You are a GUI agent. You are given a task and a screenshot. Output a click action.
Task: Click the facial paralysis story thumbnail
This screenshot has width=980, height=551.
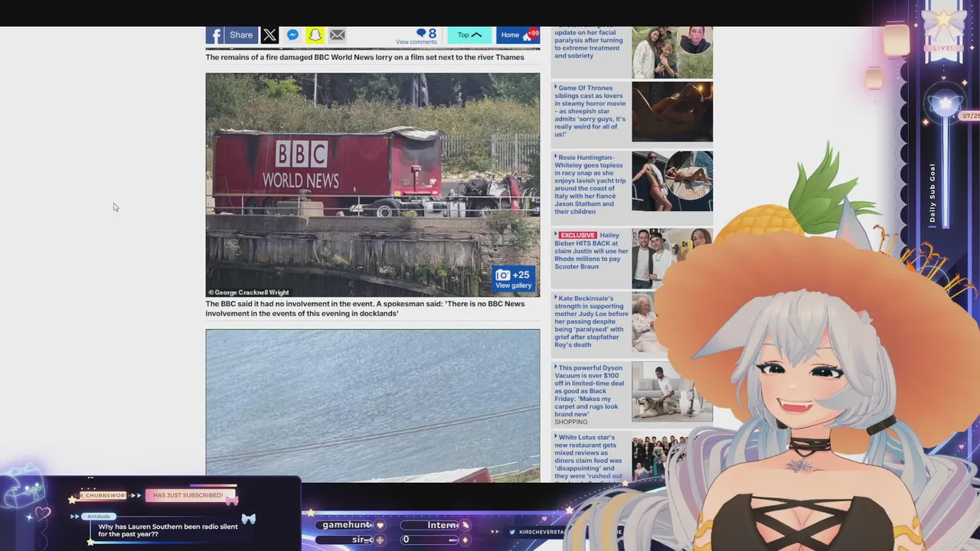point(672,51)
